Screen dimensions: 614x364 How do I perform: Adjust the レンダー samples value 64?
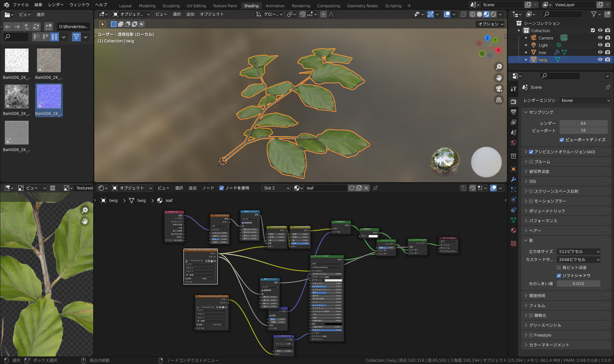click(x=583, y=123)
